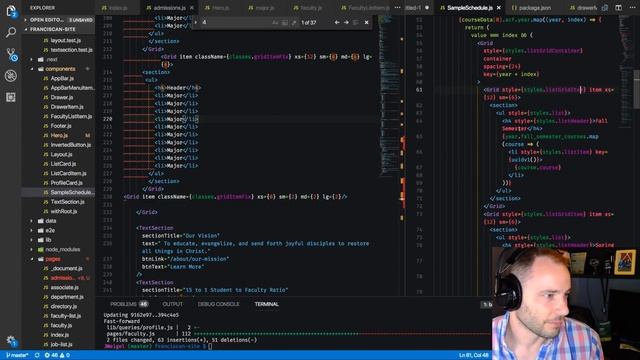Expand the data folder
The image size is (640, 360).
[x=58, y=221]
